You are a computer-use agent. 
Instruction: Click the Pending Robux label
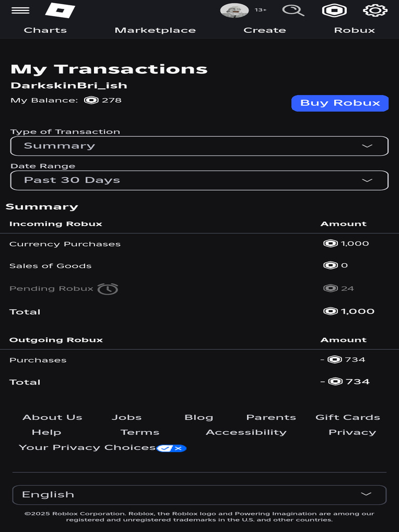[51, 288]
